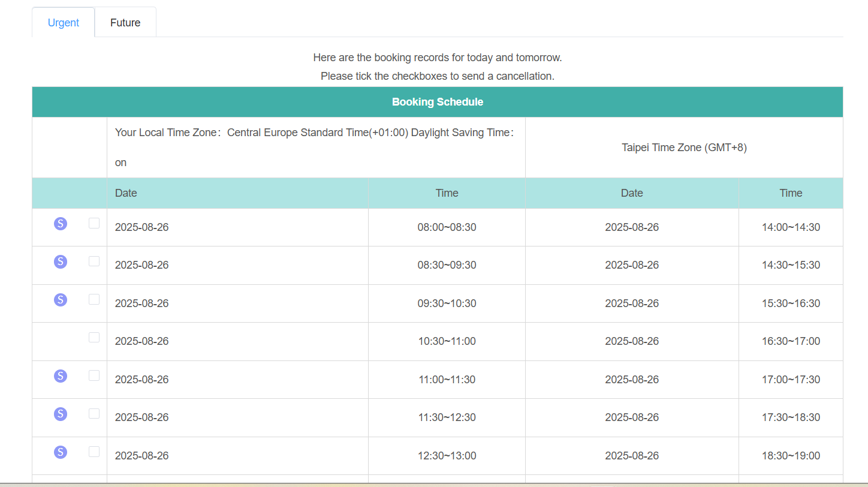Click the local time 12:30~13:00 cell
Viewport: 868px width, 487px height.
[447, 456]
